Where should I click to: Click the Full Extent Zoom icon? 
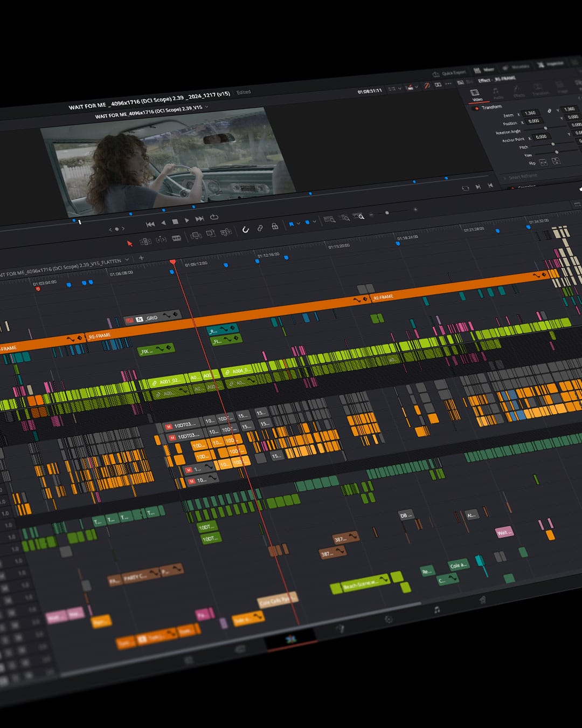click(329, 219)
